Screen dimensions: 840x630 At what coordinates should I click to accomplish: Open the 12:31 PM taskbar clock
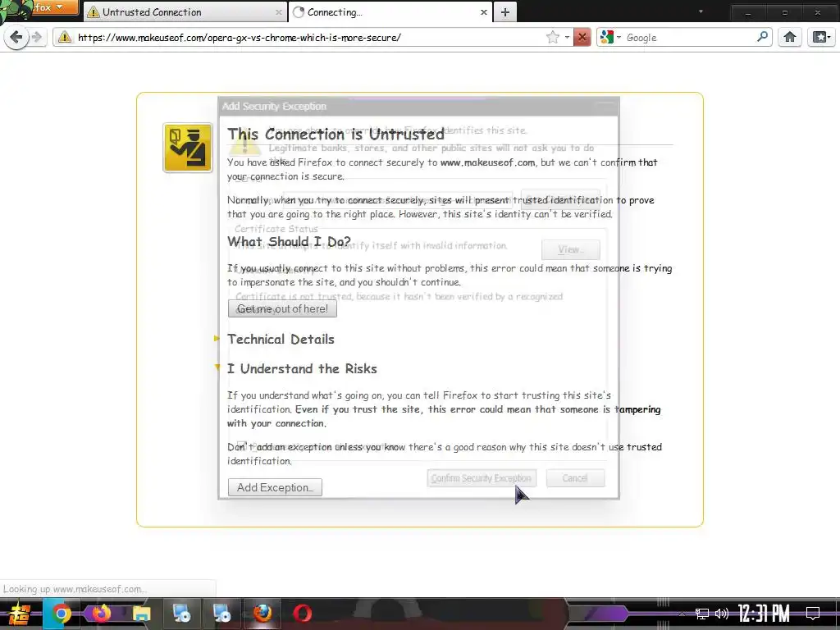point(764,614)
